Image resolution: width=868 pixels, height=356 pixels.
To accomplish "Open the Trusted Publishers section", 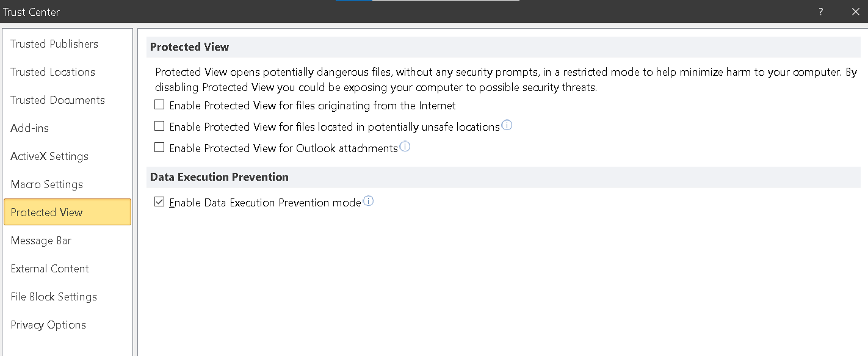I will 54,44.
